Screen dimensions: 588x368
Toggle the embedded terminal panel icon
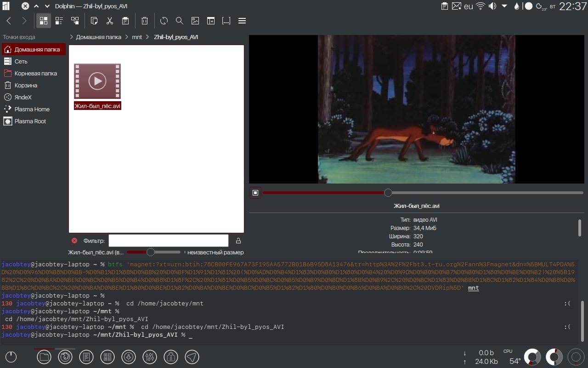tap(226, 21)
